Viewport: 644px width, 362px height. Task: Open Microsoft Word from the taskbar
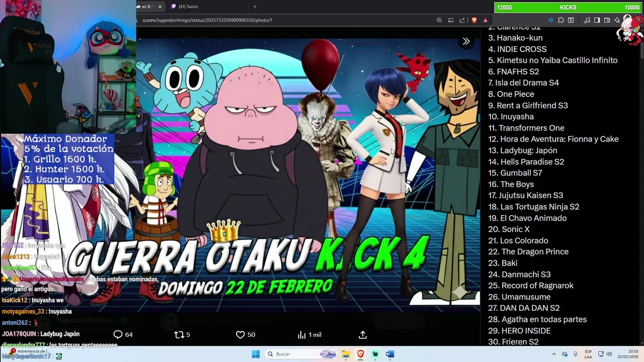pyautogui.click(x=390, y=354)
